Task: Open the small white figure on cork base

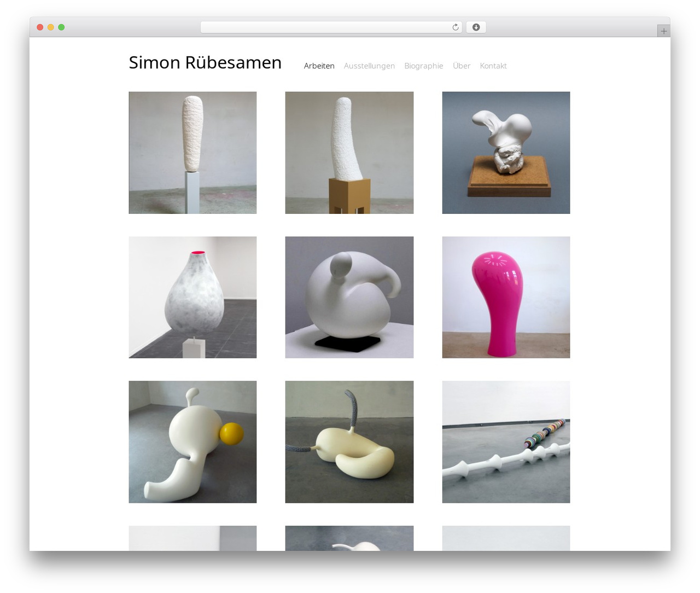Action: 506,153
